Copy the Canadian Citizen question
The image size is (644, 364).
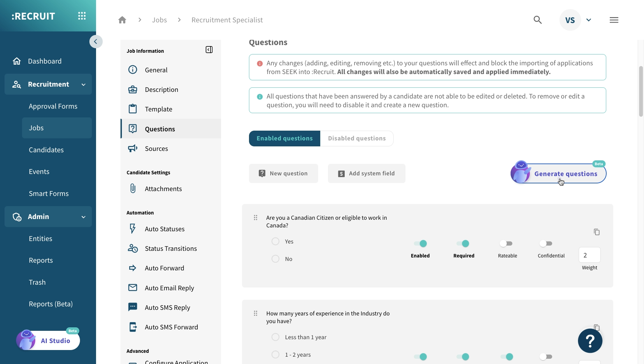click(x=597, y=232)
